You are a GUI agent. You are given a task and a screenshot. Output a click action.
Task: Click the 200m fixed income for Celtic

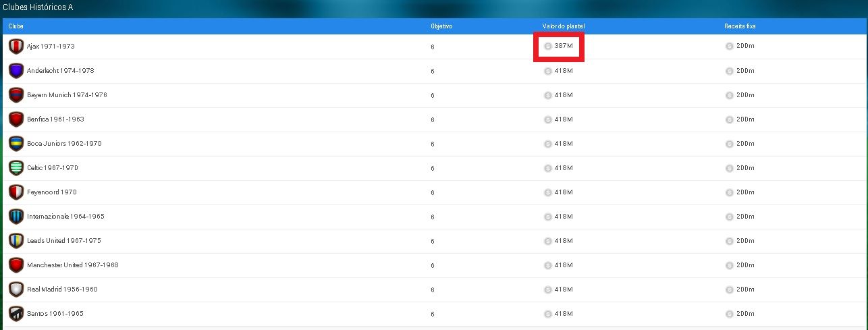click(745, 168)
